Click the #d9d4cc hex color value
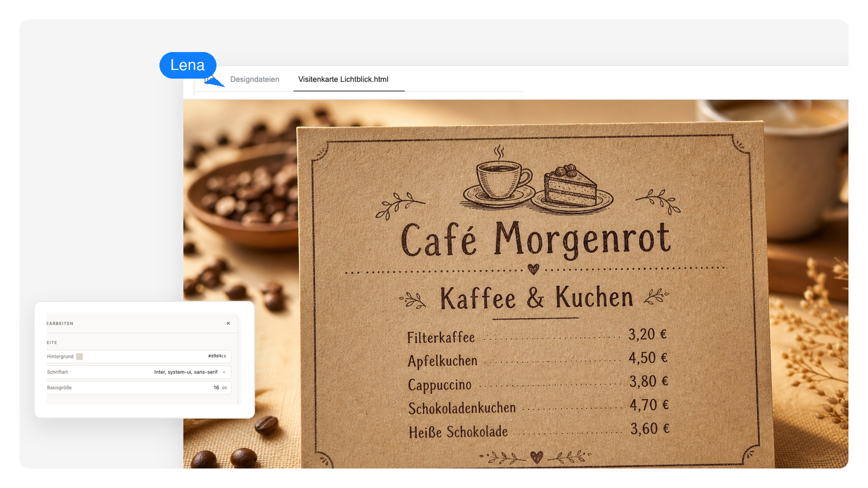868x488 pixels. click(x=217, y=356)
